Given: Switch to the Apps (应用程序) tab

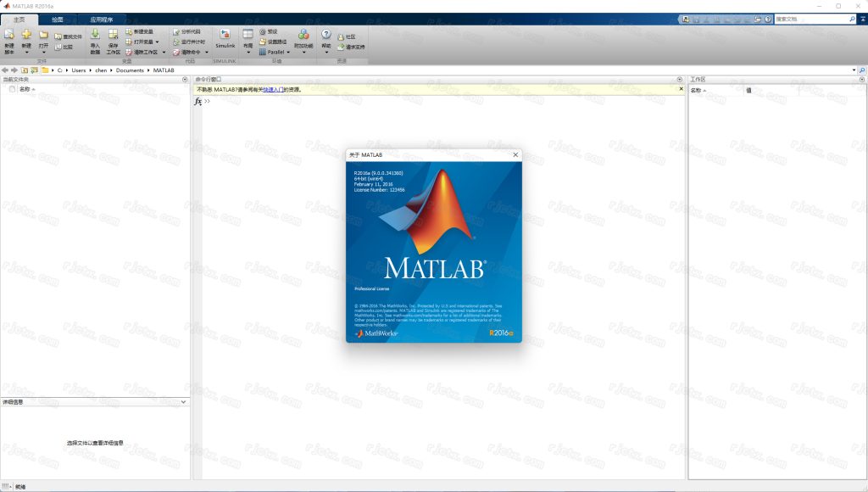Looking at the screenshot, I should [x=107, y=19].
